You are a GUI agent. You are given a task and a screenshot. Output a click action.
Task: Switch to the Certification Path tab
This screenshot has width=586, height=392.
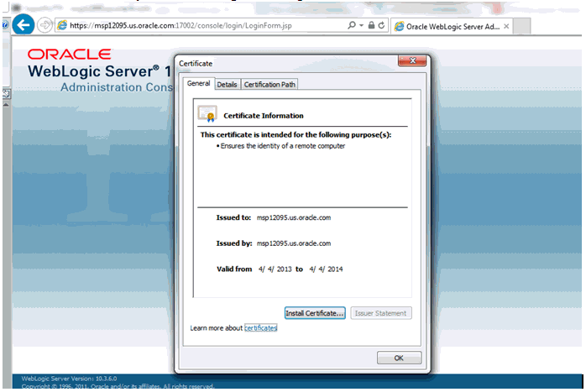269,85
